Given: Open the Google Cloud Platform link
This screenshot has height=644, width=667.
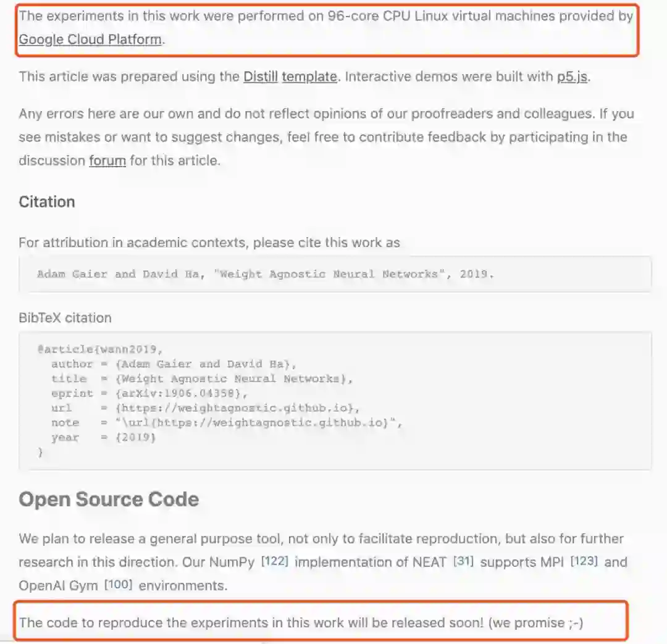Looking at the screenshot, I should tap(90, 40).
